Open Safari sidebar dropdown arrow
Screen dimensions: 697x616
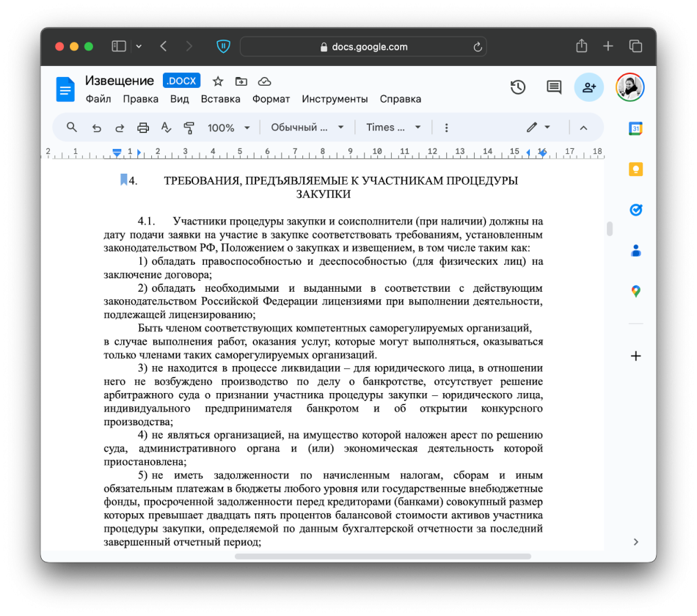[x=139, y=46]
